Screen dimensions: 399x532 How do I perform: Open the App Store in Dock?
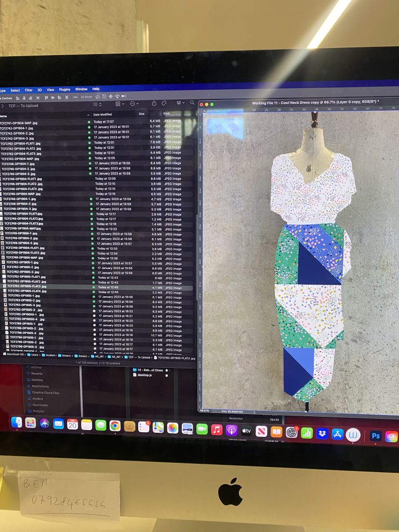click(337, 435)
